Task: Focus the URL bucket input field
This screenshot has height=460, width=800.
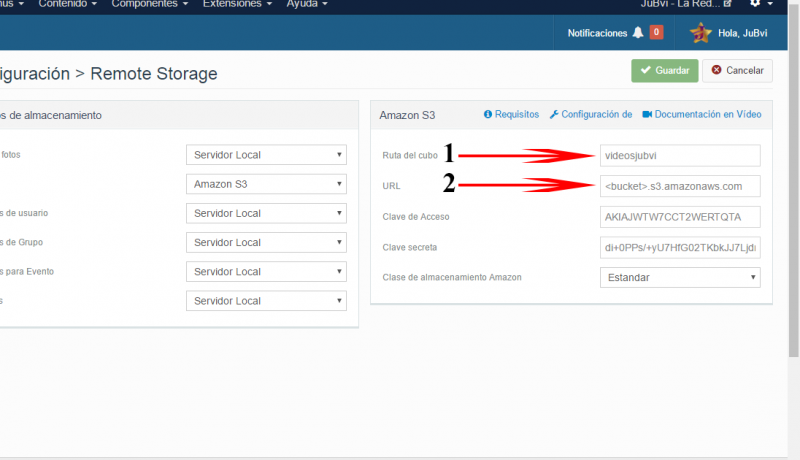Action: tap(680, 186)
